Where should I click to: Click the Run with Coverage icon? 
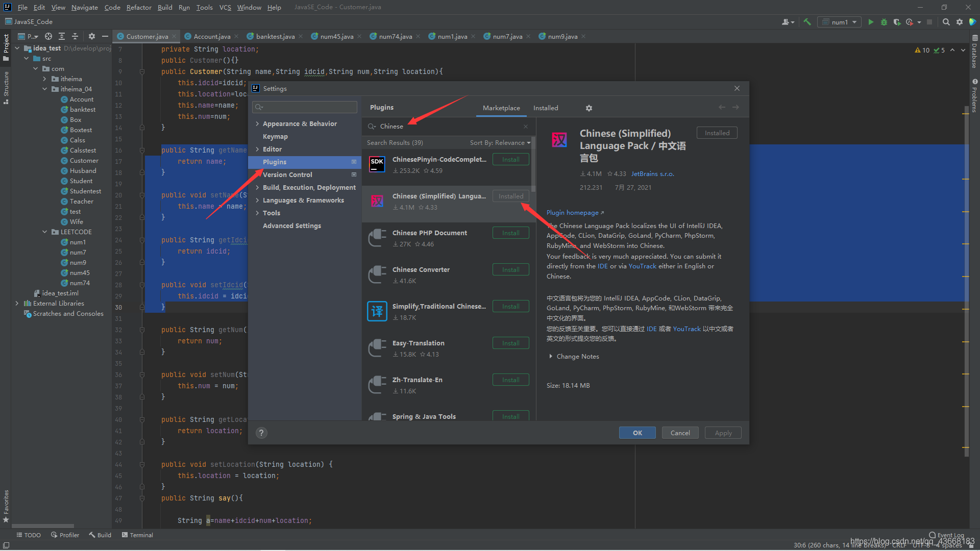point(897,22)
